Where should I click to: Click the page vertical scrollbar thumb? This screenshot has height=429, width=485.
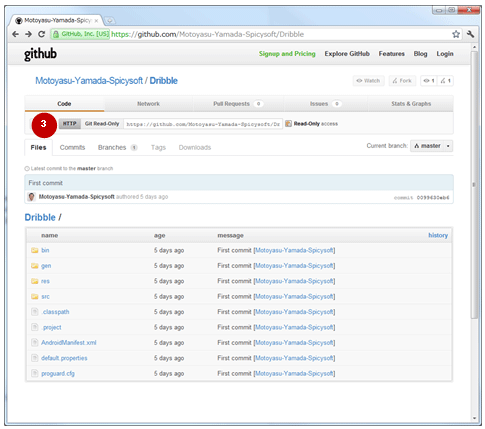click(474, 185)
